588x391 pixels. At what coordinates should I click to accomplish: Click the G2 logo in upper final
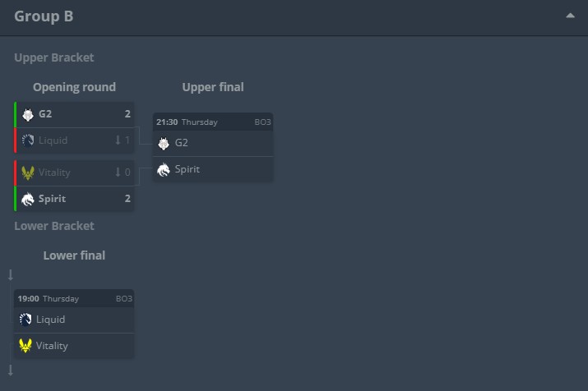164,143
